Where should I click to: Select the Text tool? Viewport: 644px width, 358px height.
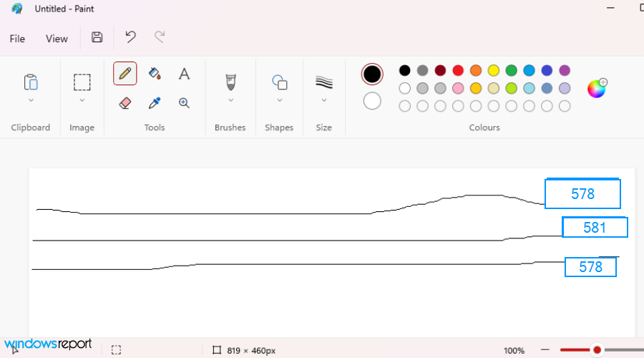pyautogui.click(x=184, y=74)
